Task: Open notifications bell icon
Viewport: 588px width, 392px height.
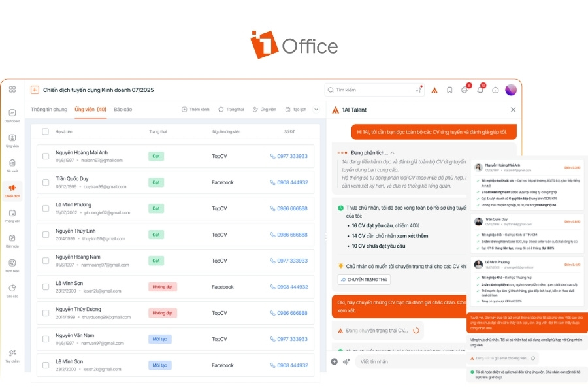Action: pos(480,90)
